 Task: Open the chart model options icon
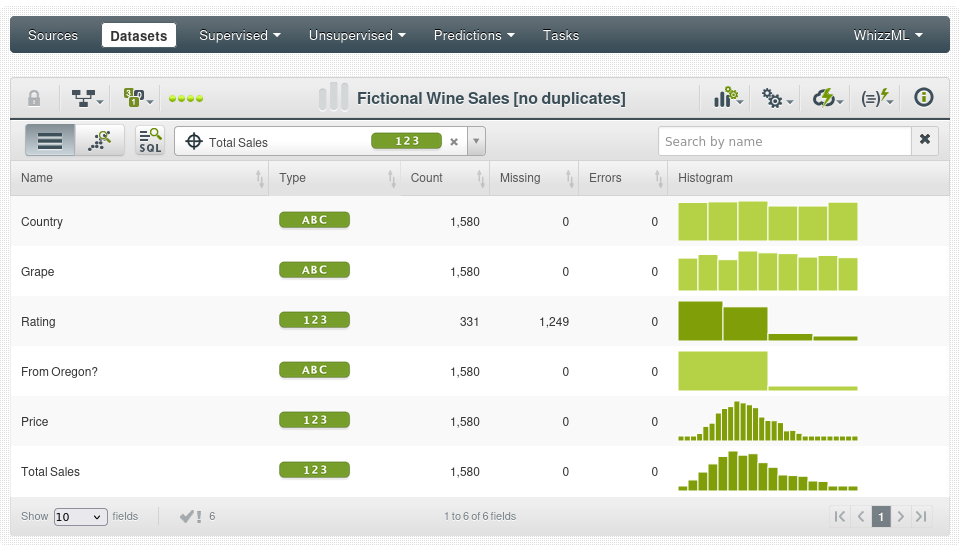pos(727,98)
